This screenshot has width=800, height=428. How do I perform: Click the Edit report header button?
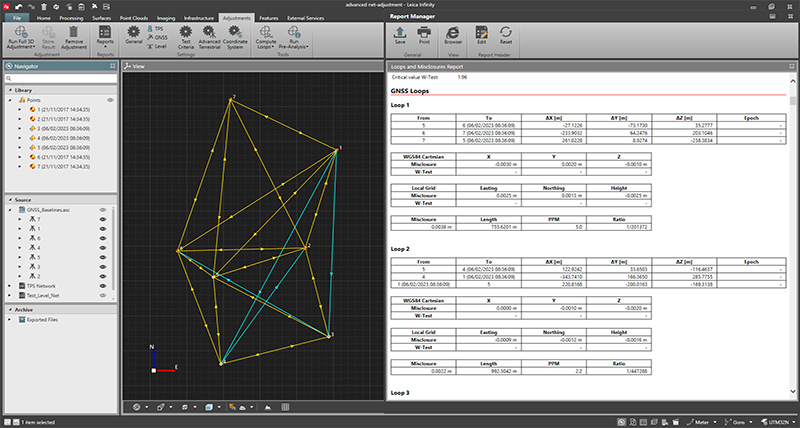(482, 35)
